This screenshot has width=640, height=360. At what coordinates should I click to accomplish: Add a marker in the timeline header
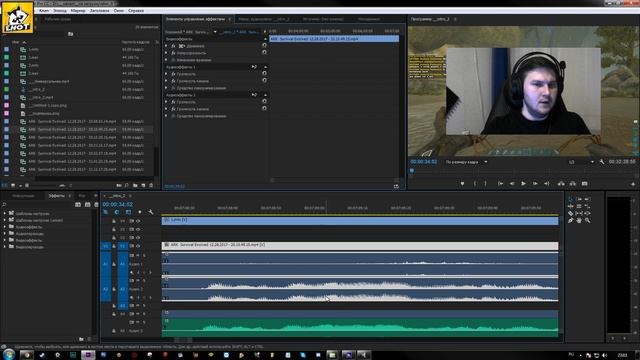tap(140, 212)
